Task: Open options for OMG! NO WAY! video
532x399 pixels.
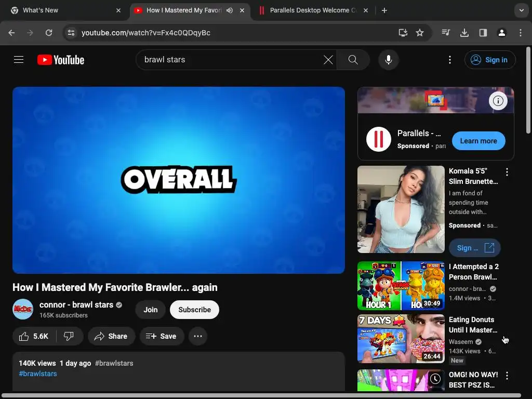Action: coord(507,375)
